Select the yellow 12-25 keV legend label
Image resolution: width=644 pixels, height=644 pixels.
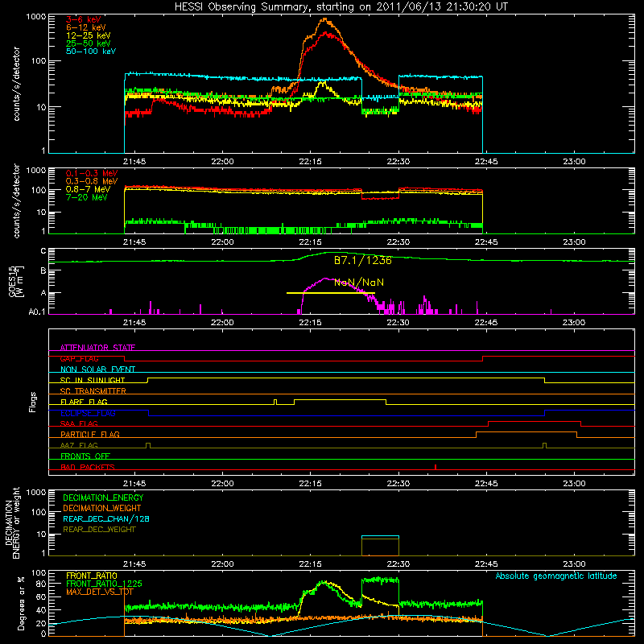pyautogui.click(x=89, y=35)
